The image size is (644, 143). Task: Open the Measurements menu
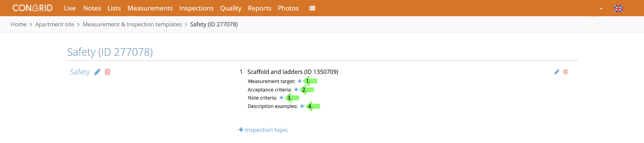150,8
